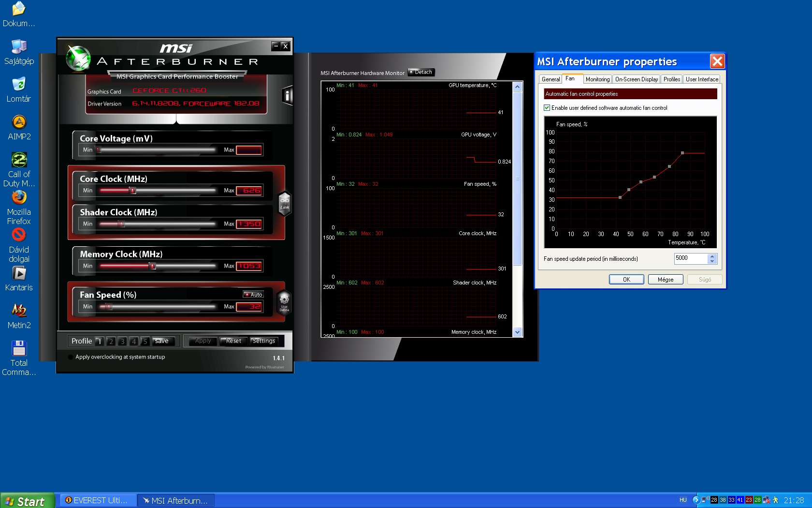Click OK in properties dialog
The height and width of the screenshot is (508, 812).
[x=626, y=280]
